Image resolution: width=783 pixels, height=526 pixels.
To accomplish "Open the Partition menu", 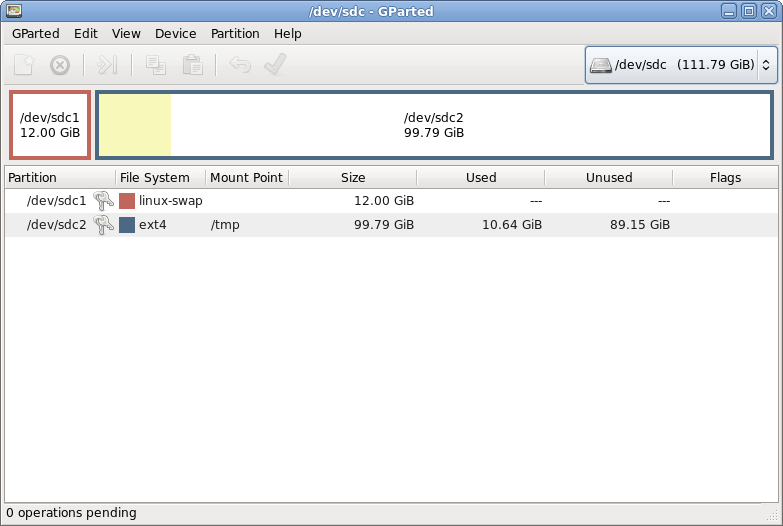I will click(235, 33).
